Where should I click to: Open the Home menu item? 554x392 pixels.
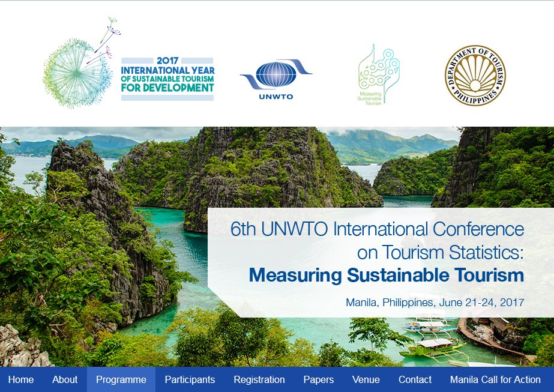pos(21,379)
